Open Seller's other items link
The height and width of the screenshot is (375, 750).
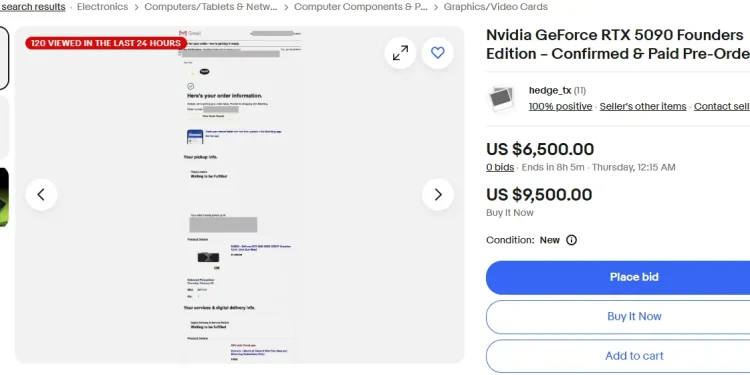(x=643, y=106)
